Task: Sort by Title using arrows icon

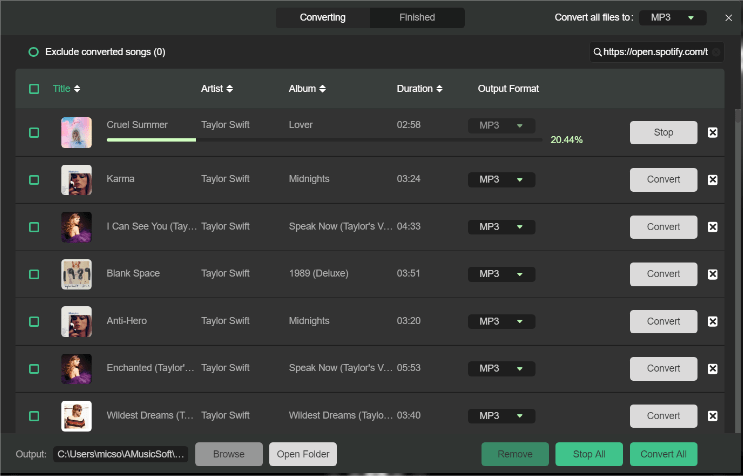Action: 77,89
